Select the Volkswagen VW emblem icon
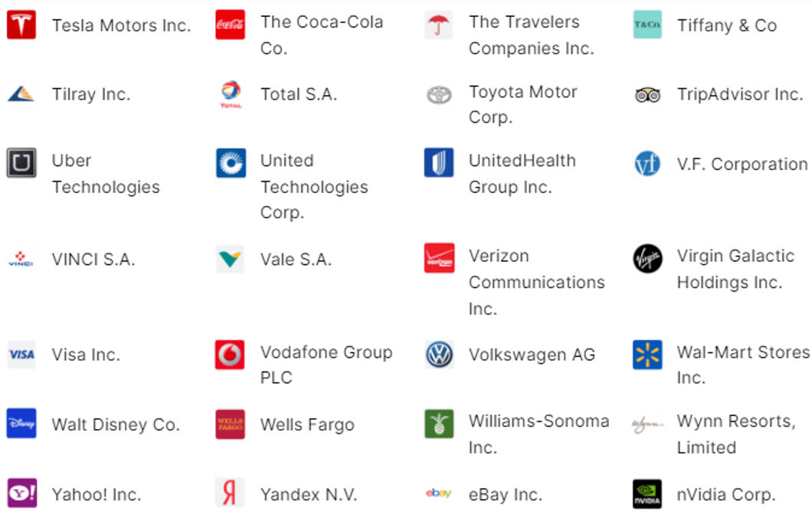Image resolution: width=812 pixels, height=524 pixels. coord(439,355)
